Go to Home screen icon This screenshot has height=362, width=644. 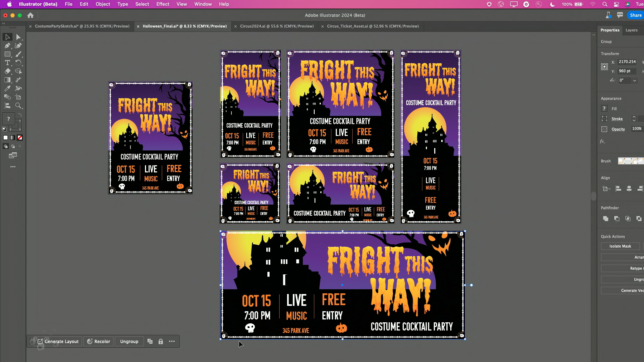(30, 15)
